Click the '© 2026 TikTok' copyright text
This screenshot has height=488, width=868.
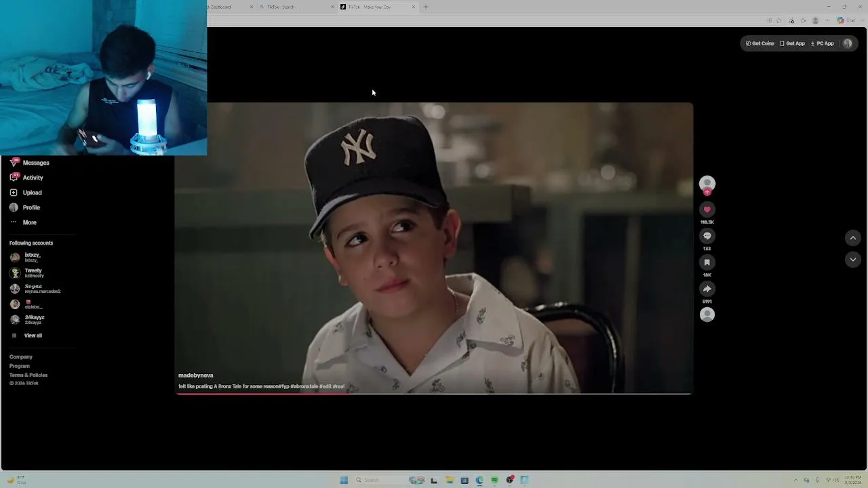24,384
